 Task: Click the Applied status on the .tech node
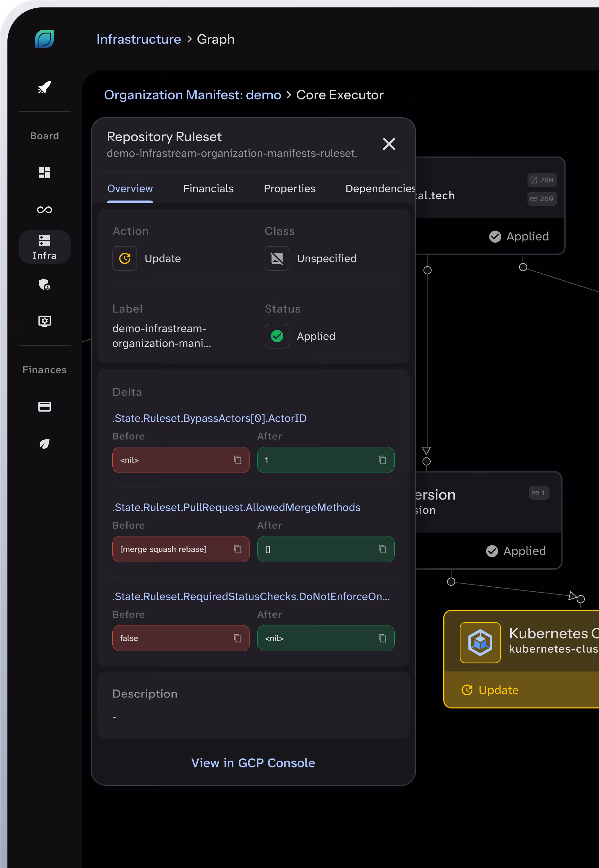519,236
